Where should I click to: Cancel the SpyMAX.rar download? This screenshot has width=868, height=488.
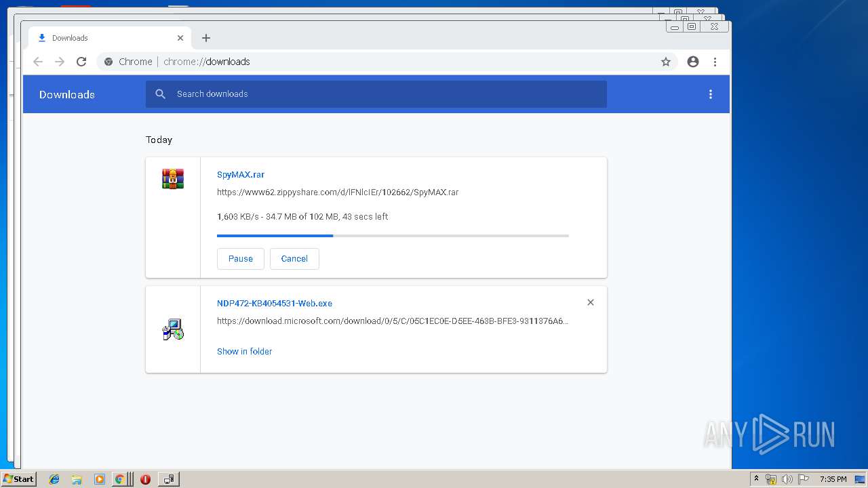(x=294, y=259)
